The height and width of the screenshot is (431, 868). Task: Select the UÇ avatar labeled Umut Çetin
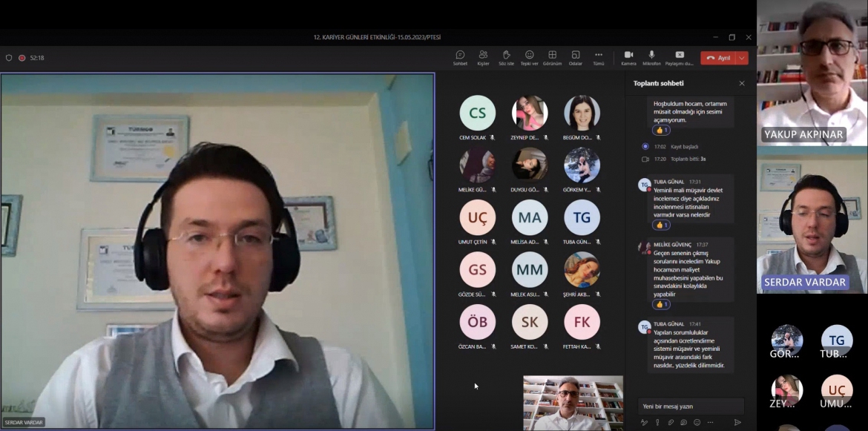pyautogui.click(x=477, y=217)
